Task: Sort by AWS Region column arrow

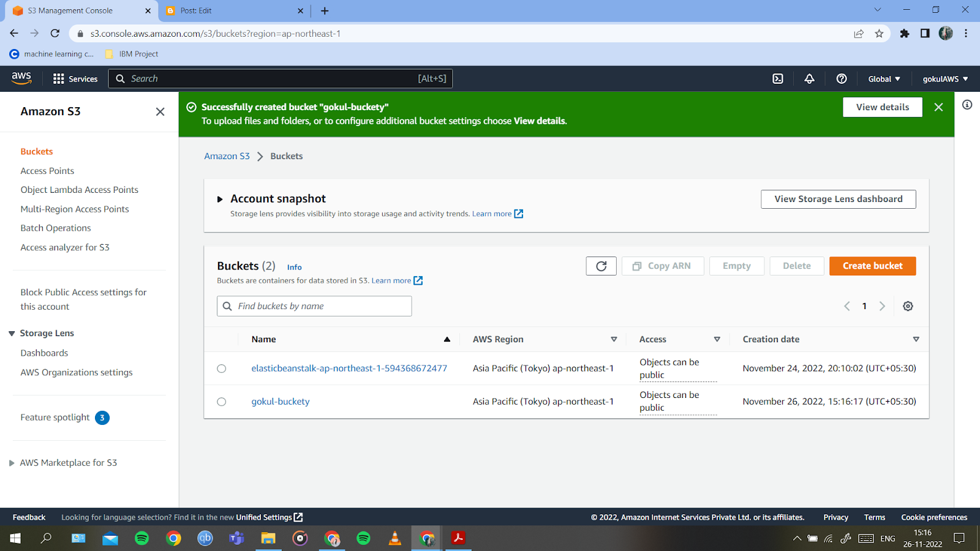Action: [x=614, y=339]
